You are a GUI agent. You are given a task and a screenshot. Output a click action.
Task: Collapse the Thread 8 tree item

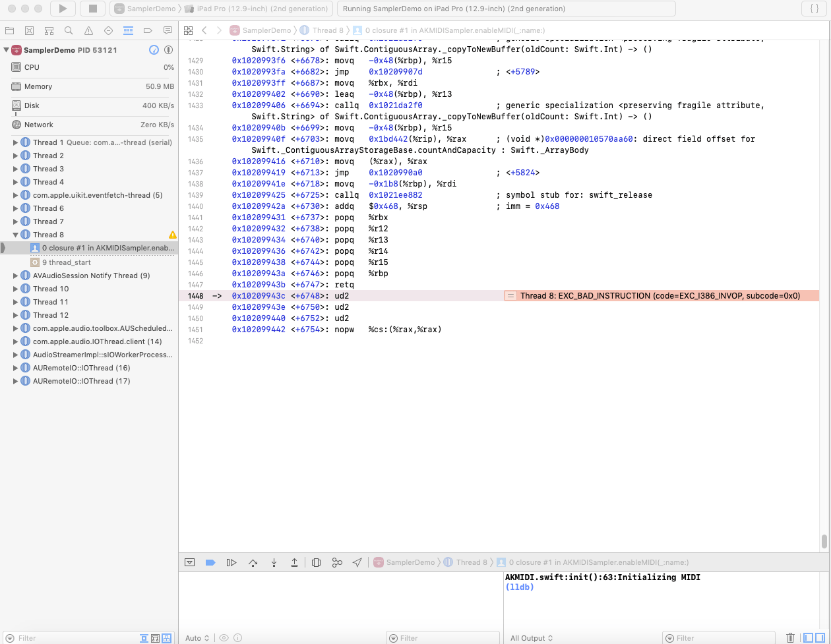point(15,235)
